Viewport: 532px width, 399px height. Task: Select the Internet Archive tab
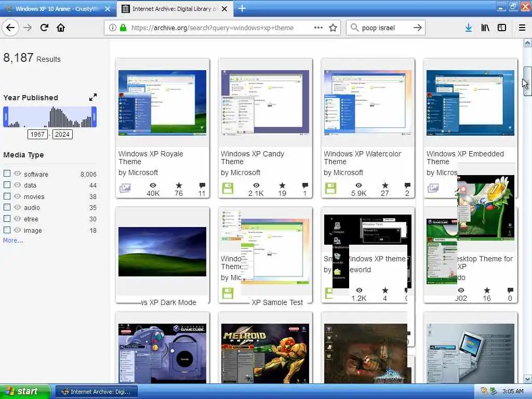click(x=174, y=9)
